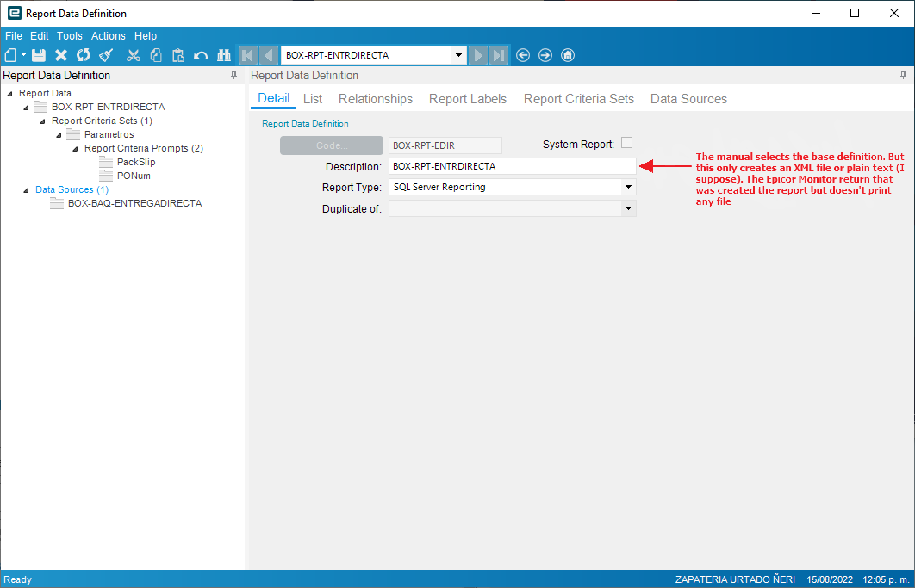The height and width of the screenshot is (588, 915).
Task: Go home using the house icon
Action: [568, 55]
